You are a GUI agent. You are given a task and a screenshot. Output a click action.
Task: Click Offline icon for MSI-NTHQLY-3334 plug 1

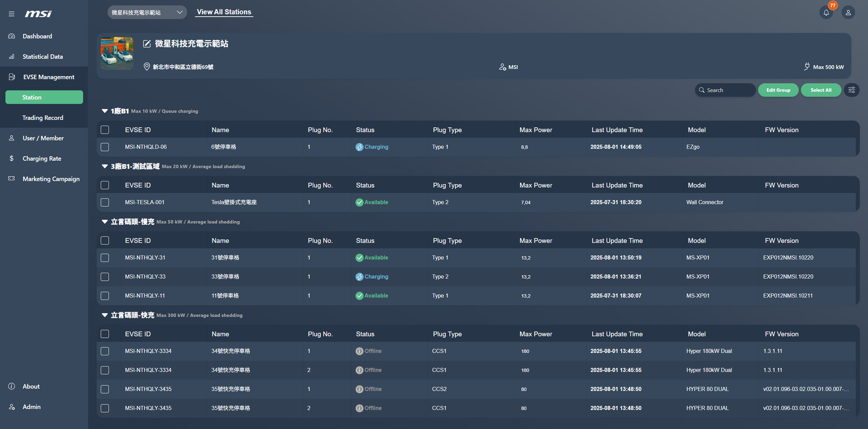(359, 351)
